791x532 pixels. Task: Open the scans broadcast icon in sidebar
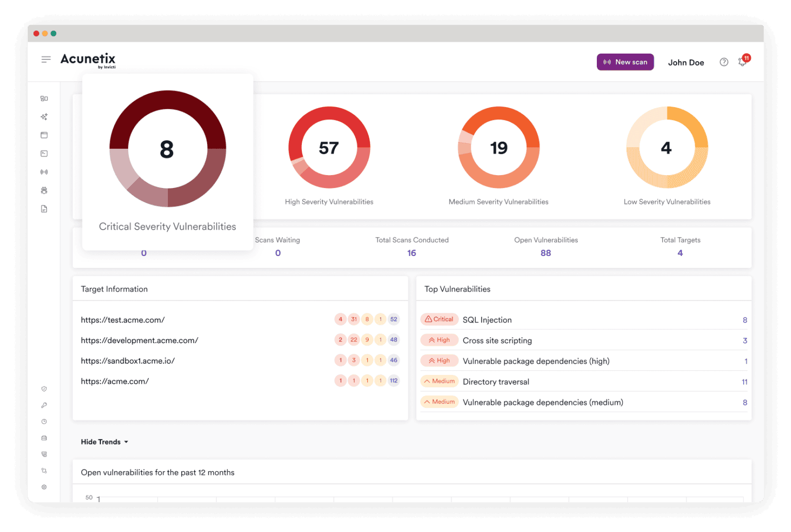tap(44, 172)
